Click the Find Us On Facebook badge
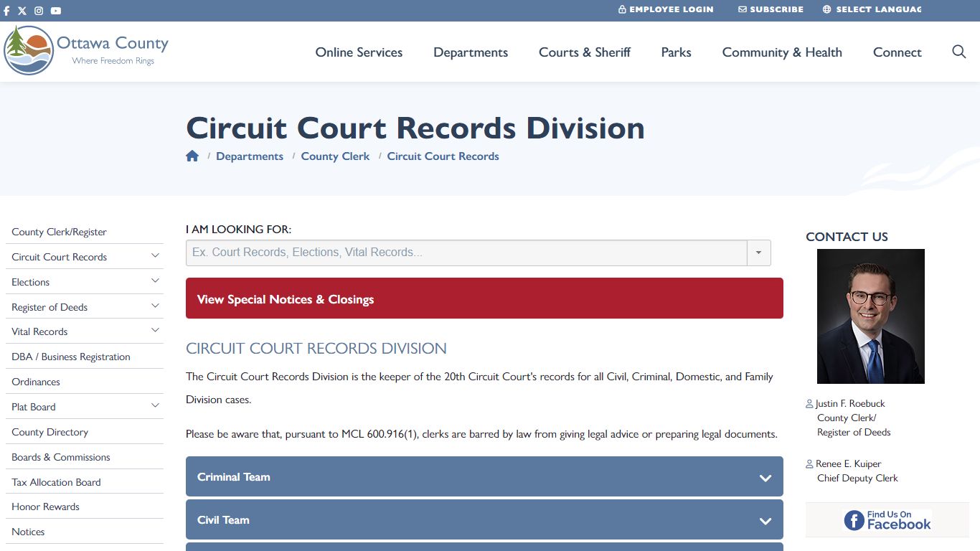980x551 pixels. pyautogui.click(x=887, y=520)
